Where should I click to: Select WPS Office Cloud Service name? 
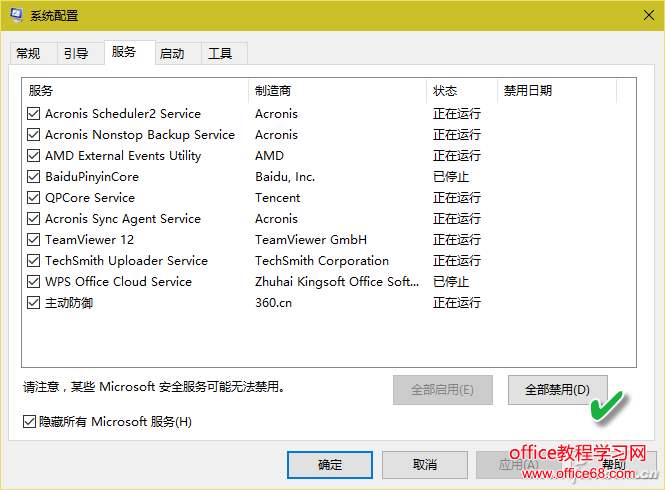118,282
